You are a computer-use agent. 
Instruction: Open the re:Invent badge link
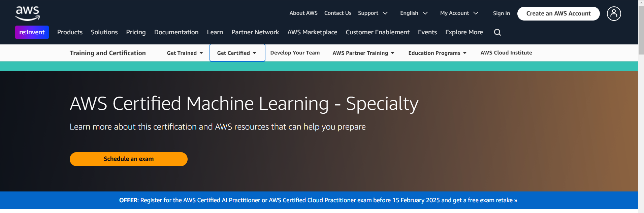coord(32,32)
